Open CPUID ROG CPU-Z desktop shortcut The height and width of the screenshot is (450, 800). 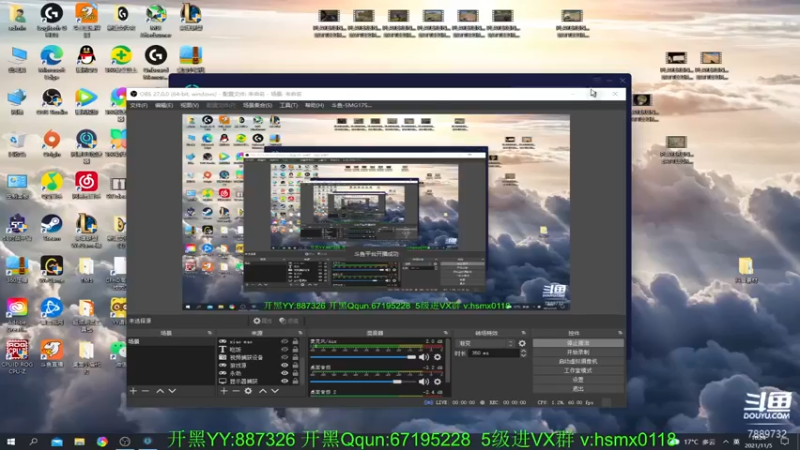click(17, 357)
